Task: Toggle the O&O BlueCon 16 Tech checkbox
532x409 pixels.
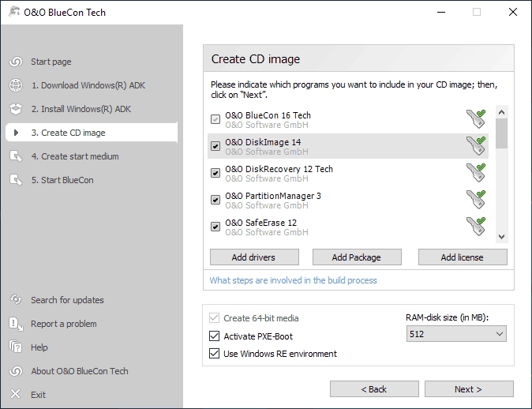Action: (x=215, y=119)
